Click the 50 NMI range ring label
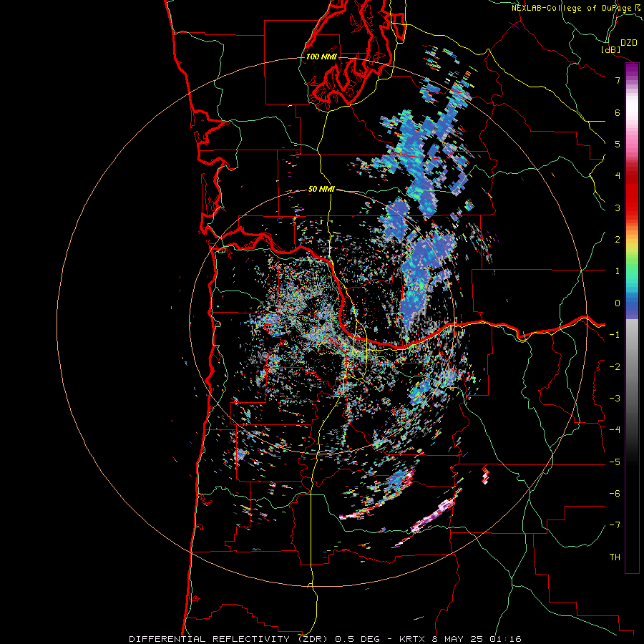644x644 pixels. 321,189
